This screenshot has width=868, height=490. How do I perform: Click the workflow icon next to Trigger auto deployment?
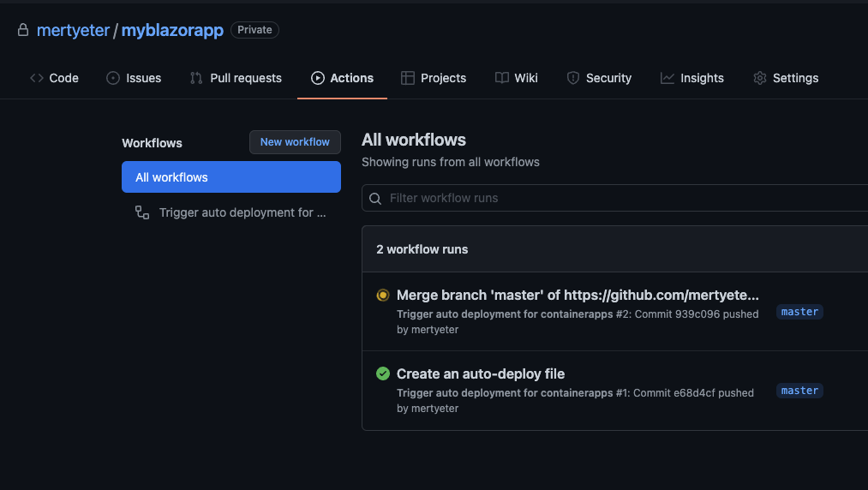pyautogui.click(x=142, y=212)
